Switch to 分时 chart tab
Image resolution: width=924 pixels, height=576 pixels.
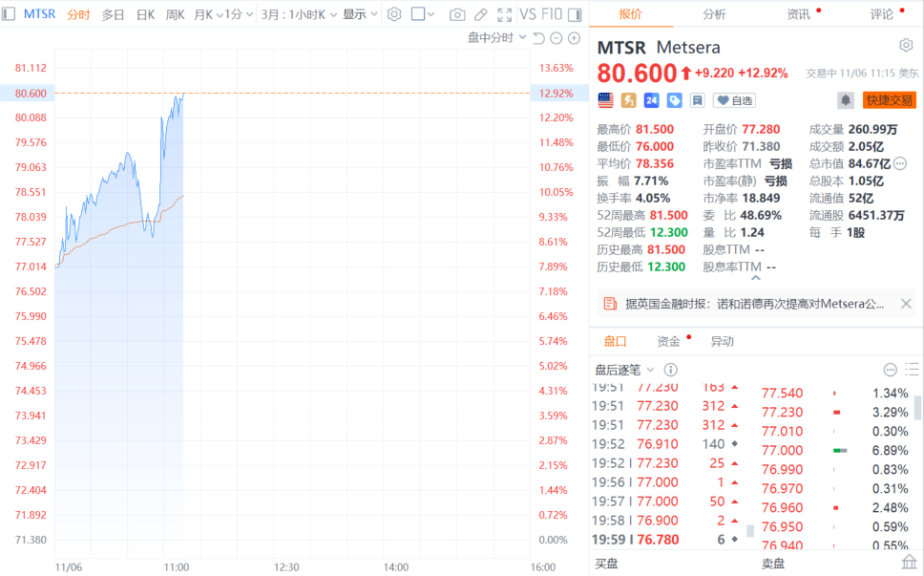click(78, 14)
